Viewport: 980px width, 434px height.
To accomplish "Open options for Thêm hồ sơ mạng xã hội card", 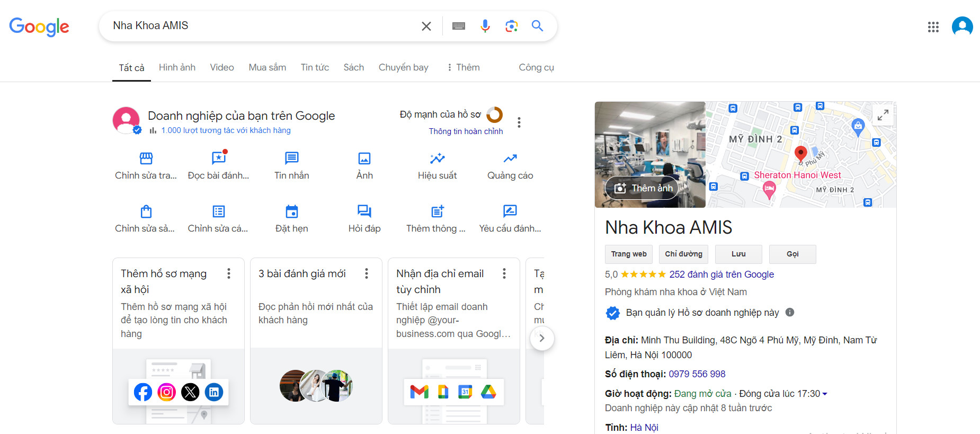I will click(x=229, y=273).
